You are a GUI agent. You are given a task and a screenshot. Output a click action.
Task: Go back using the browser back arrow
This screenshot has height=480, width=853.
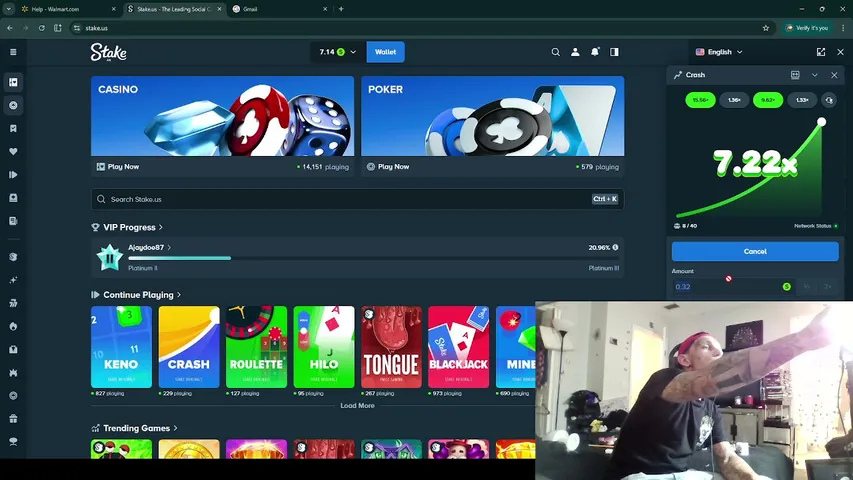point(10,28)
